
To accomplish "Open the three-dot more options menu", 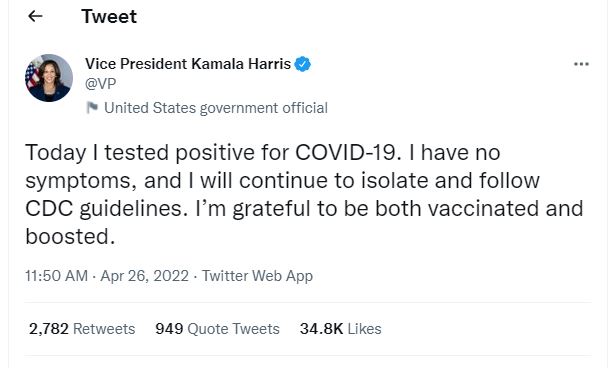I will click(x=581, y=64).
